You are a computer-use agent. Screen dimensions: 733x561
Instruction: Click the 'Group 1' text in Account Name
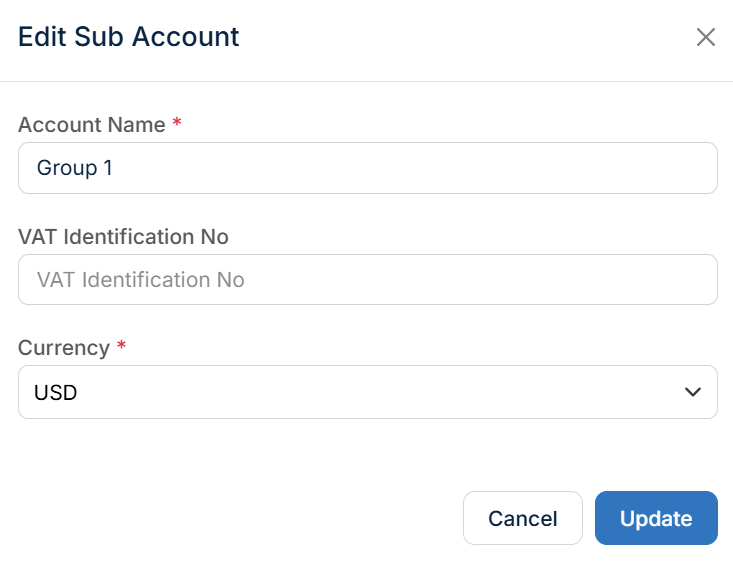click(75, 168)
